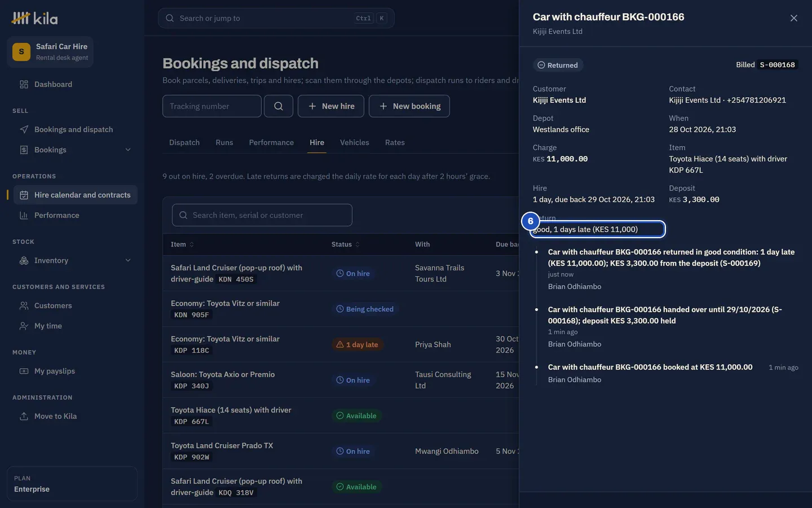Image resolution: width=812 pixels, height=508 pixels.
Task: Click the Kila logo
Action: point(34,19)
